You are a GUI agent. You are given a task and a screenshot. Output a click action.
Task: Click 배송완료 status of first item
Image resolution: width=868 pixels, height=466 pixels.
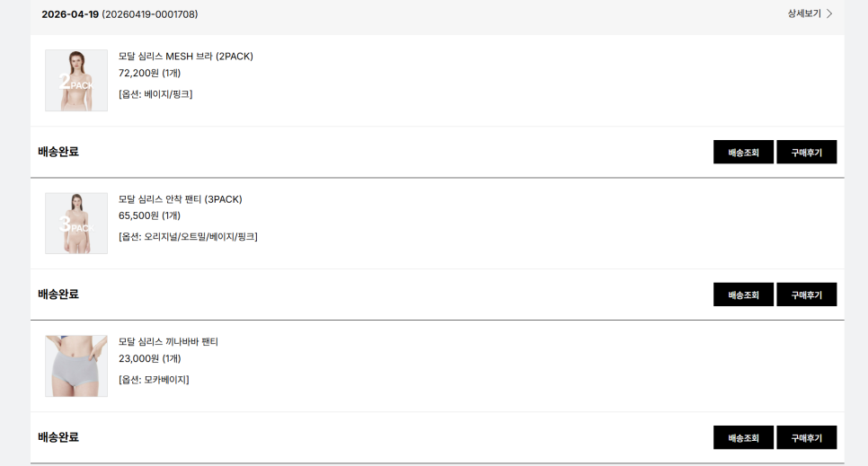click(58, 152)
